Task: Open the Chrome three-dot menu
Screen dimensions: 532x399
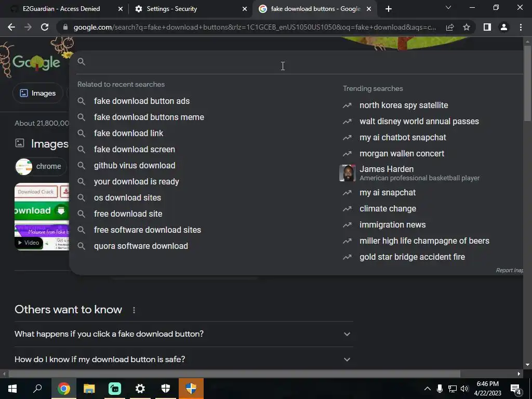Action: (521, 27)
